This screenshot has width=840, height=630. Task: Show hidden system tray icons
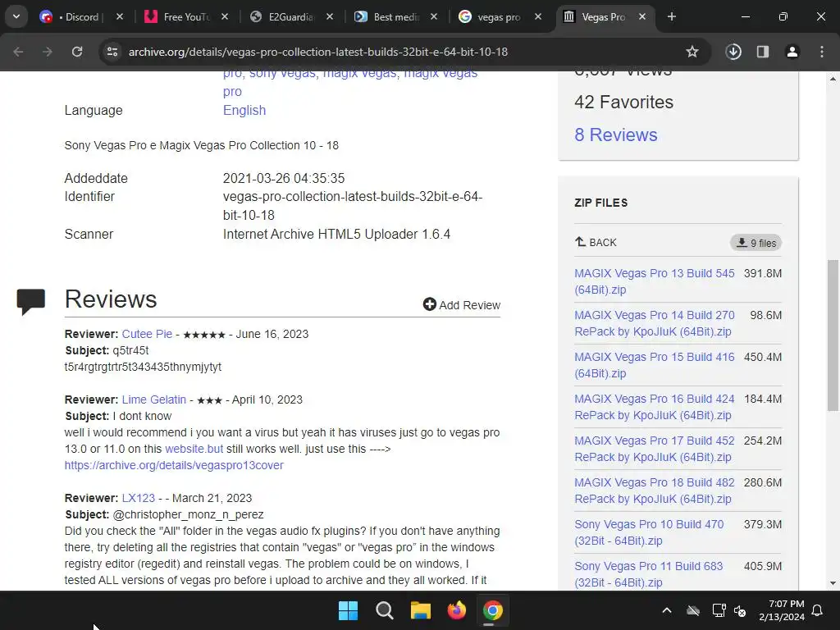[x=667, y=610]
